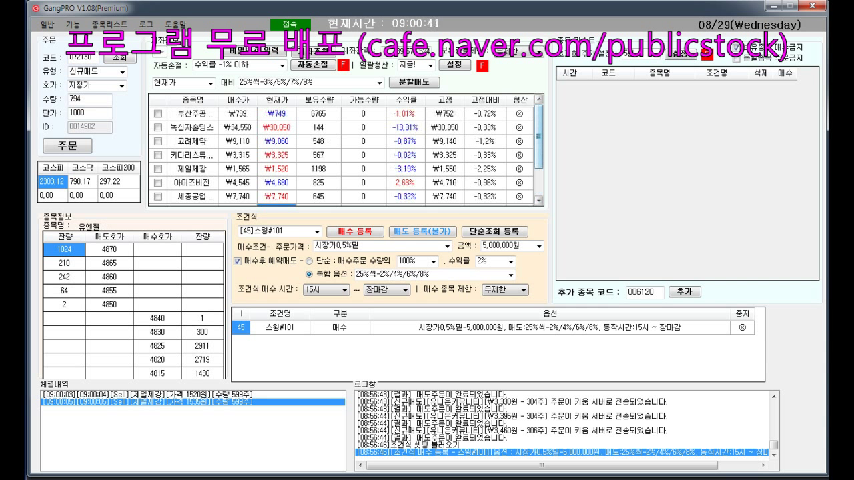Tick the checkbox in the ₩749 current-price row
854x480 pixels.
(x=158, y=114)
